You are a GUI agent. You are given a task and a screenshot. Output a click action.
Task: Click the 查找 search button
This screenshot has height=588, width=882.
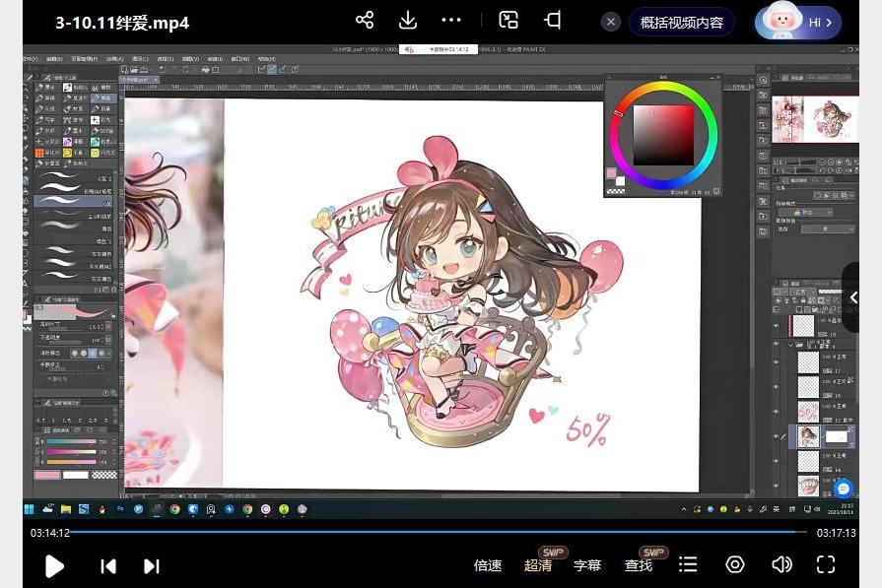tap(639, 565)
